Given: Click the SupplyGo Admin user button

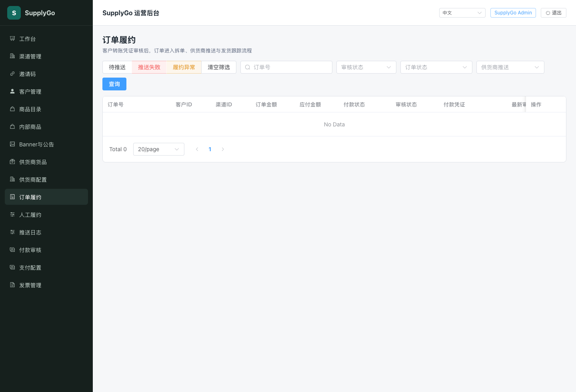Looking at the screenshot, I should point(513,13).
